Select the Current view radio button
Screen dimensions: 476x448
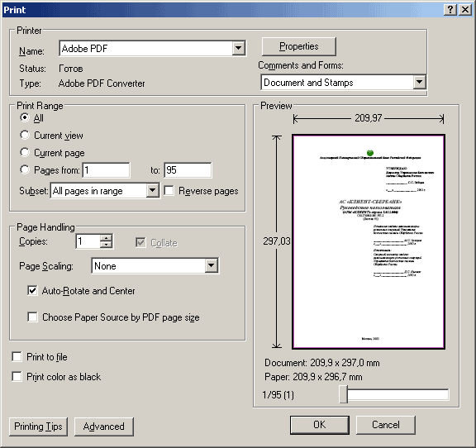click(x=25, y=135)
